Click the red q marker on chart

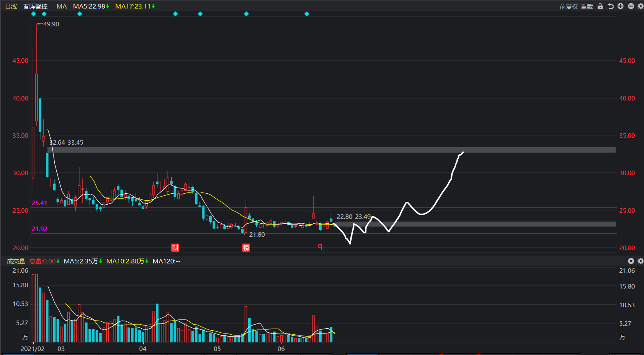coord(320,246)
